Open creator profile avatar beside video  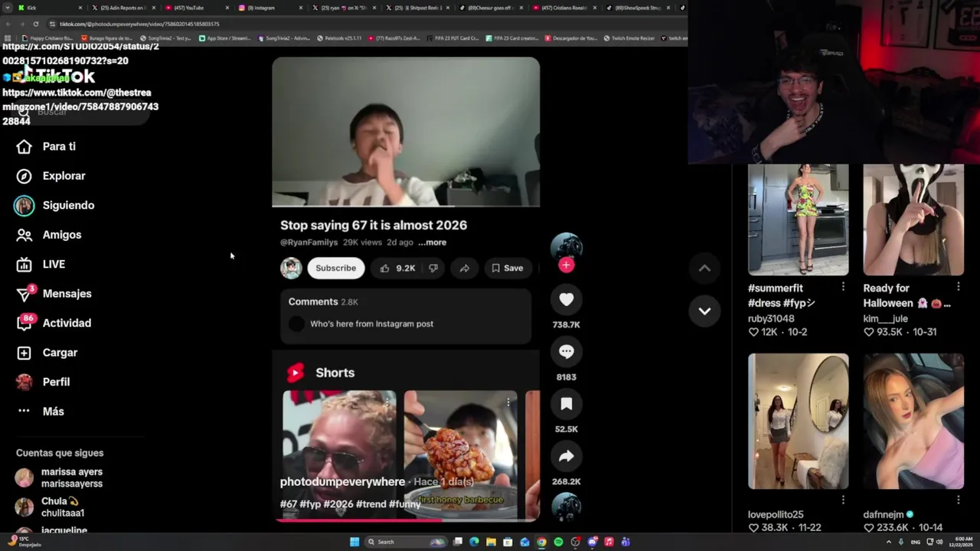566,247
